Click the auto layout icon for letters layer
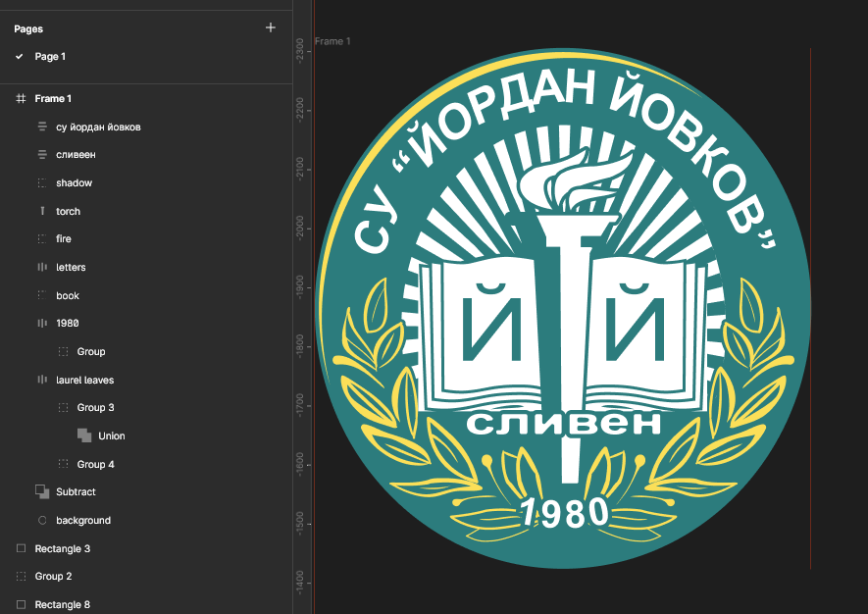Viewport: 868px width, 614px height. pos(42,267)
